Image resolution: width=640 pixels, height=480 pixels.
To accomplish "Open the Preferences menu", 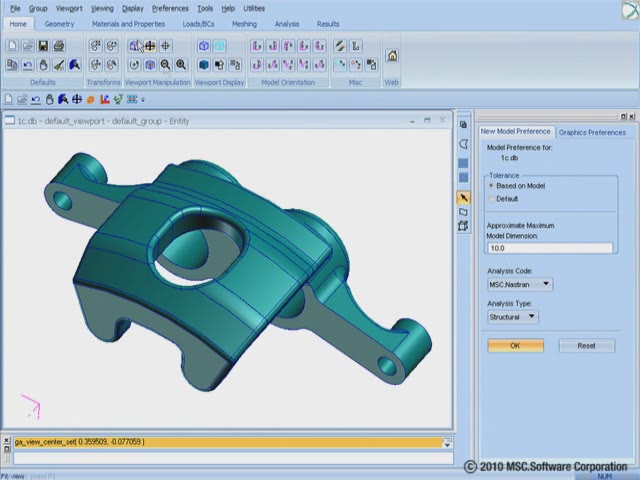I will (169, 8).
